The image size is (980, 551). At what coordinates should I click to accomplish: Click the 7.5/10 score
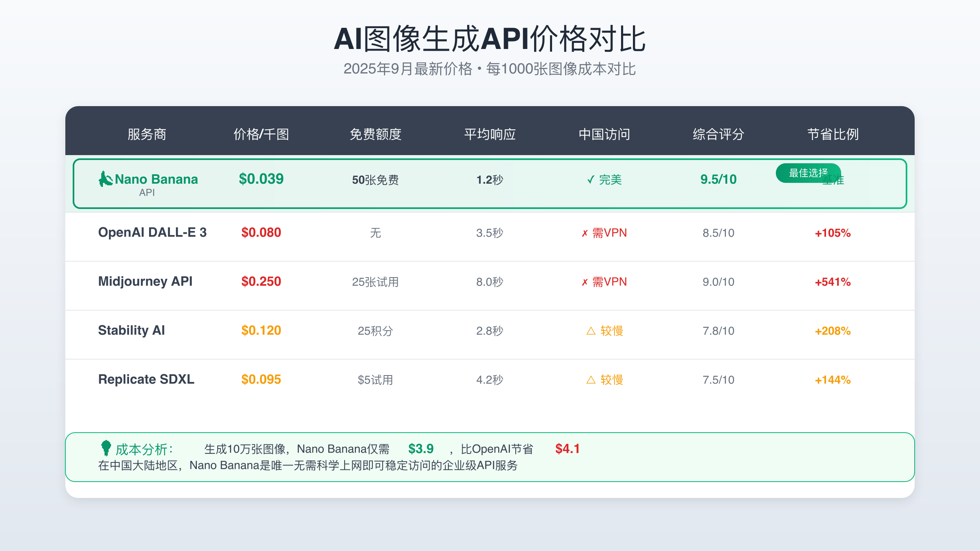point(719,380)
